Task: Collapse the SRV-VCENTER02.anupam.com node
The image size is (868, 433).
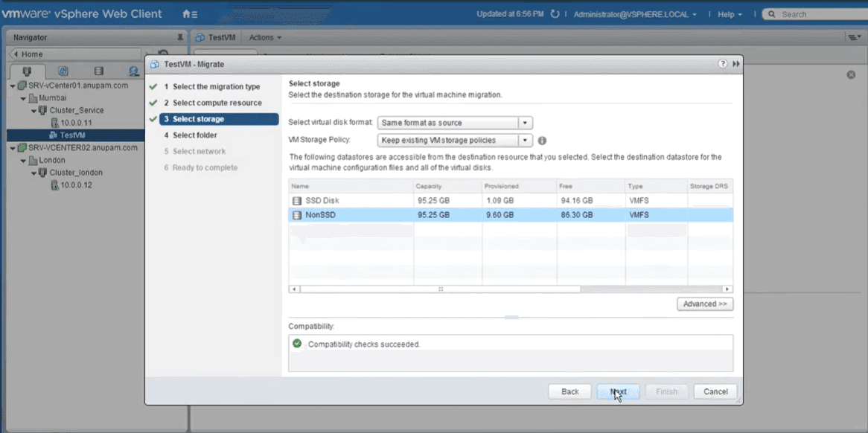Action: click(13, 148)
